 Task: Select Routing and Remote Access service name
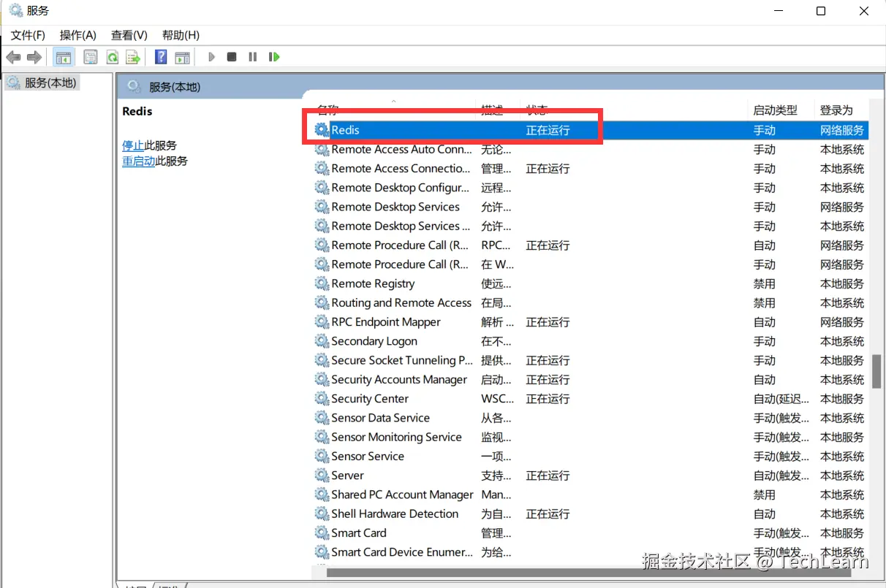click(401, 303)
